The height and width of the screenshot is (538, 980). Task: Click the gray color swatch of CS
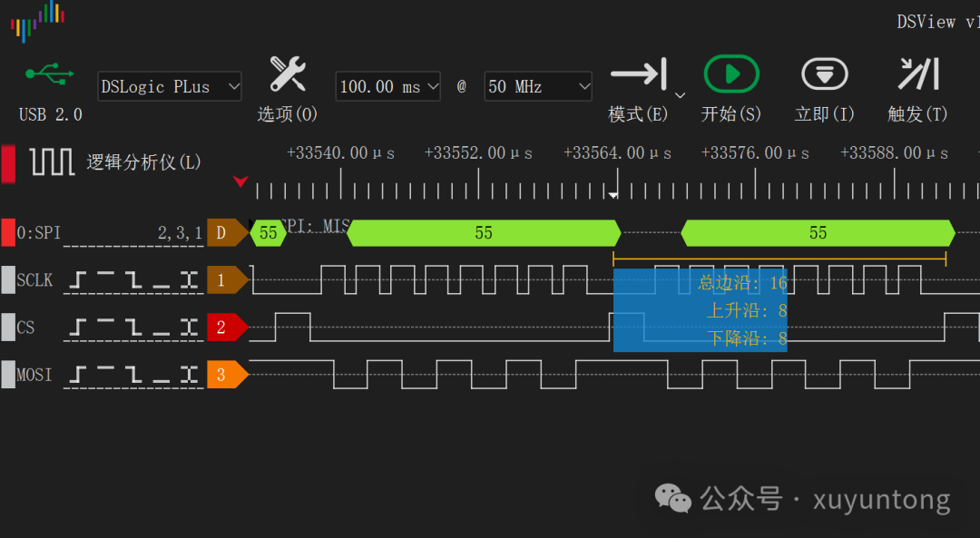(x=8, y=327)
